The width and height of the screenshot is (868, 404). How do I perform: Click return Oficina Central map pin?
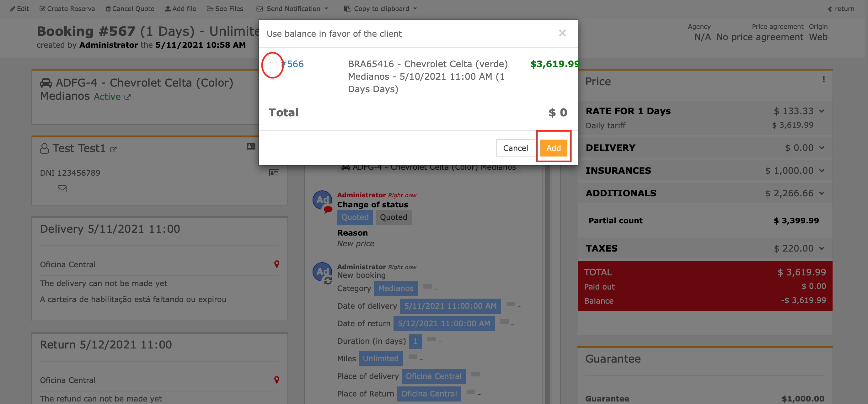coord(277,380)
